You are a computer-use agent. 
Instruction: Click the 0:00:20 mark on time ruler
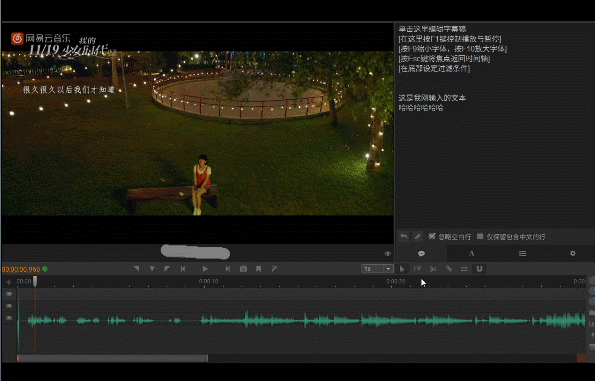point(395,281)
